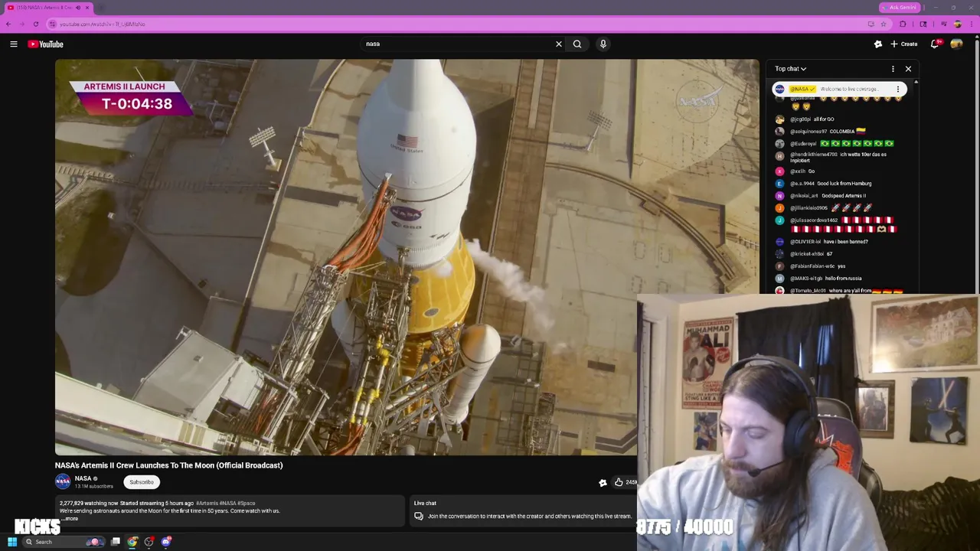Click @MAKS-ei1gb 'hello from russia' message

coord(819,279)
